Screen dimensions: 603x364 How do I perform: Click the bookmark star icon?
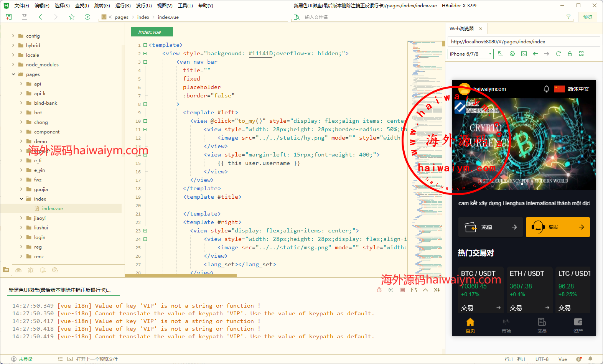pos(72,17)
